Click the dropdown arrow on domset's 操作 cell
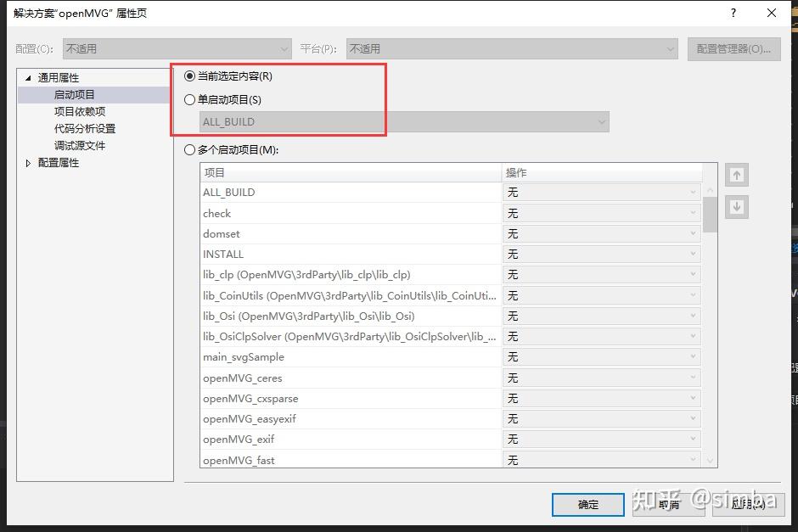Image resolution: width=798 pixels, height=532 pixels. tap(692, 233)
